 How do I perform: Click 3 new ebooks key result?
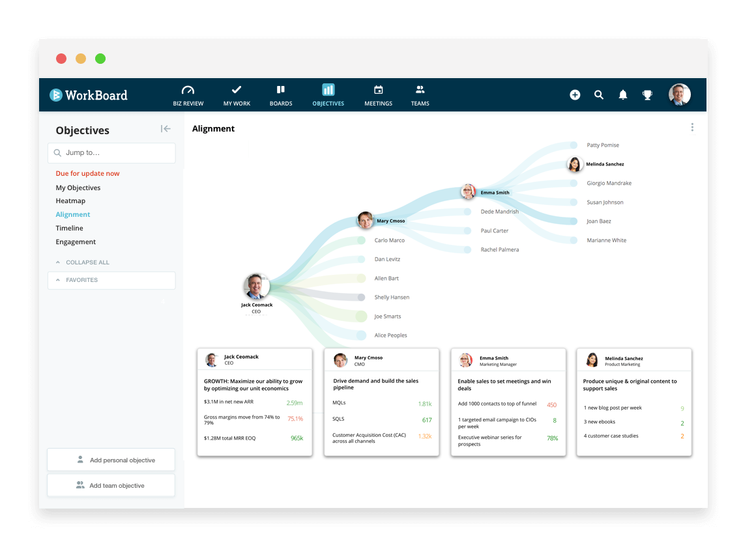pyautogui.click(x=600, y=422)
